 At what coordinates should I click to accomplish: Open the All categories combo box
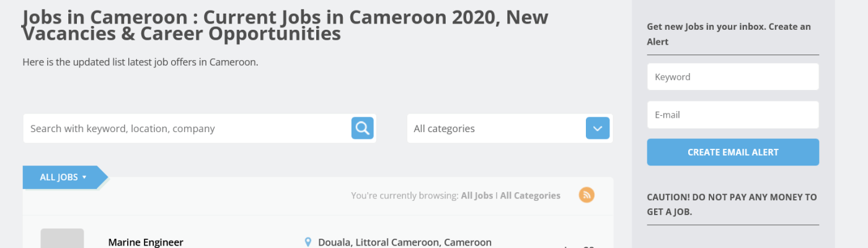click(496, 128)
